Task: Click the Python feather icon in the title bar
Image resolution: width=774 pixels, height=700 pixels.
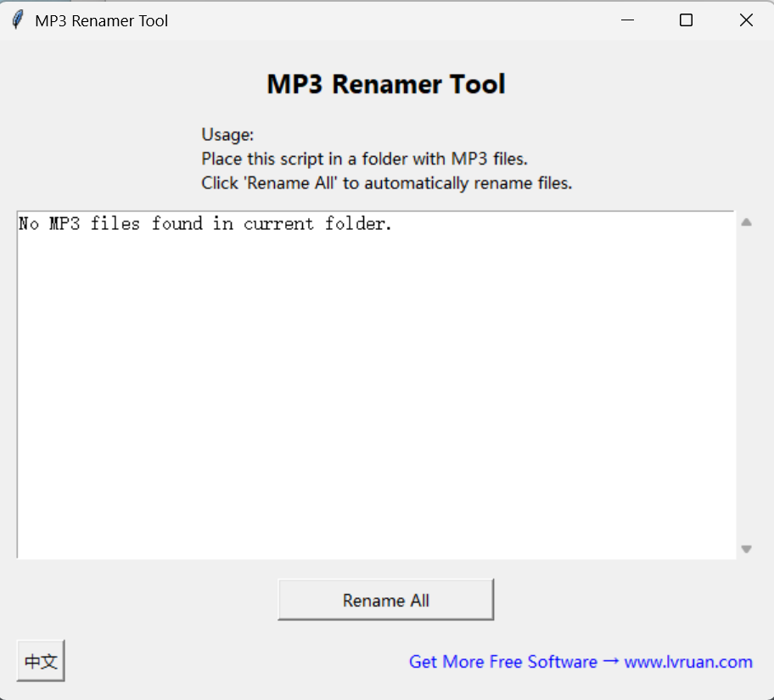Action: click(x=18, y=19)
